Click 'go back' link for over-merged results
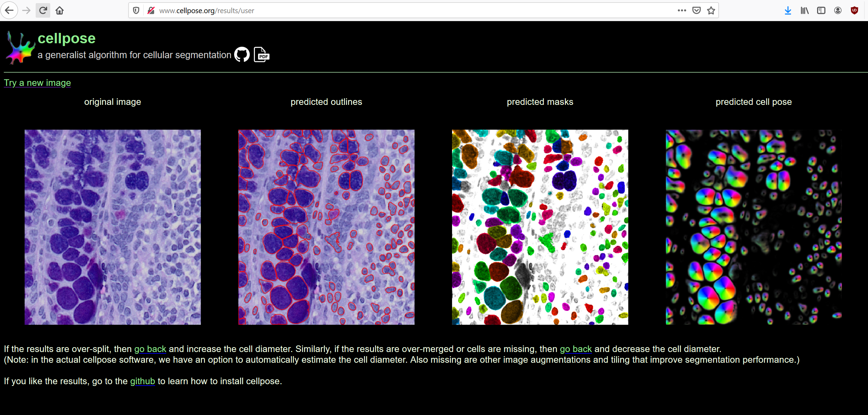Image resolution: width=868 pixels, height=415 pixels. [x=576, y=349]
